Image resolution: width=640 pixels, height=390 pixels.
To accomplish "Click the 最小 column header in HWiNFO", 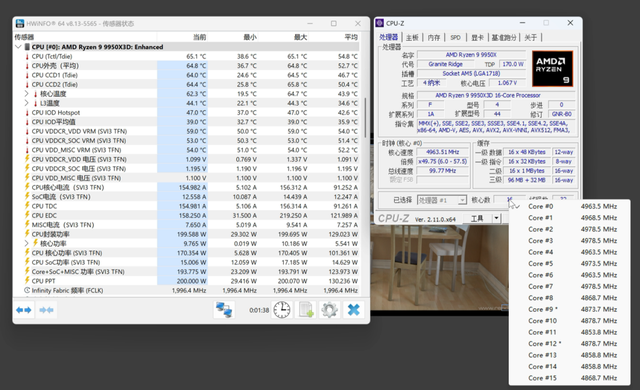I will 233,37.
